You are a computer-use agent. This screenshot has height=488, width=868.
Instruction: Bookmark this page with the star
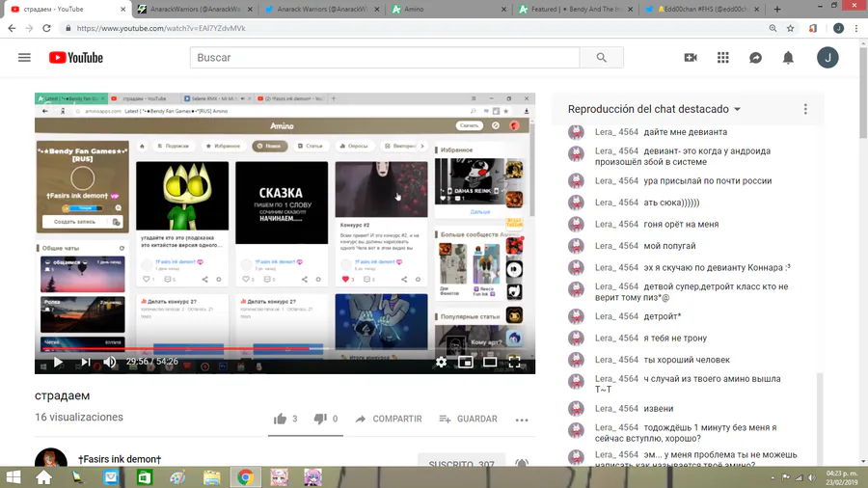coord(791,28)
